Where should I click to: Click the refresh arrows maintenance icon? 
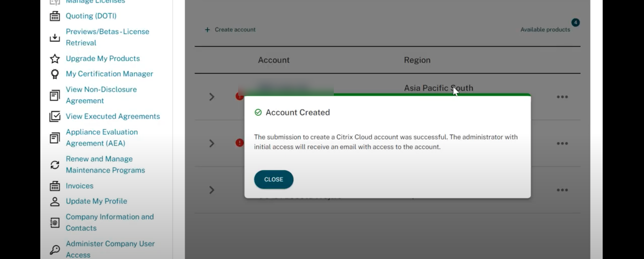coord(55,165)
